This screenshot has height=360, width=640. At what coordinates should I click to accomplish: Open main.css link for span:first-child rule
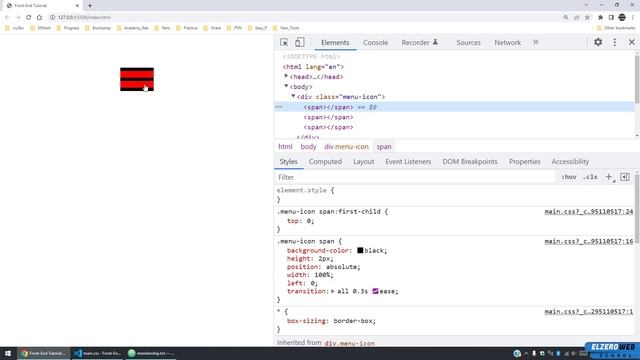[x=589, y=211]
